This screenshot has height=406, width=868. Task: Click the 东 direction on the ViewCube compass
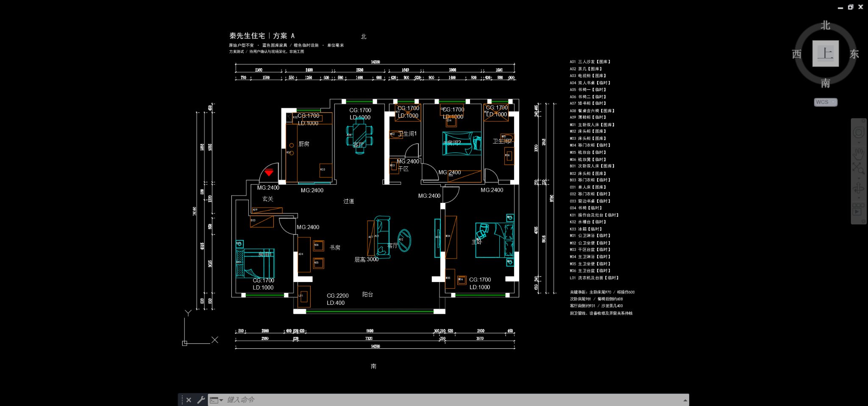854,54
